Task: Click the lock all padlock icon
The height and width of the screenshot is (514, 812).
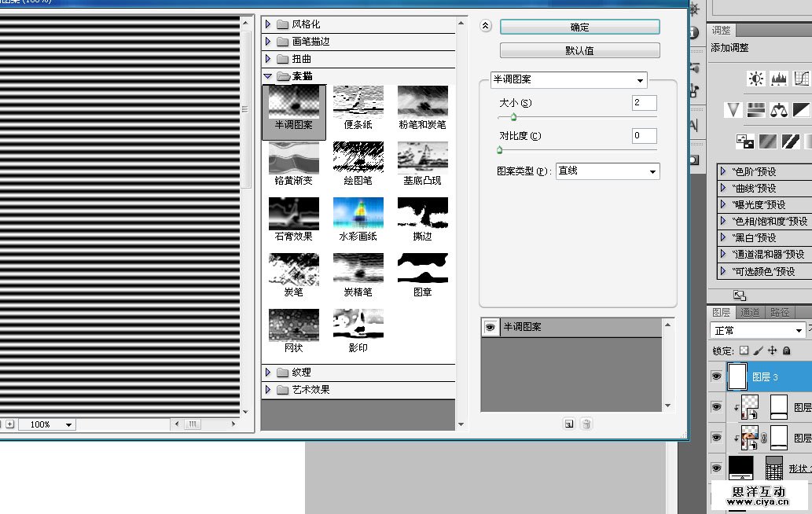Action: 786,351
